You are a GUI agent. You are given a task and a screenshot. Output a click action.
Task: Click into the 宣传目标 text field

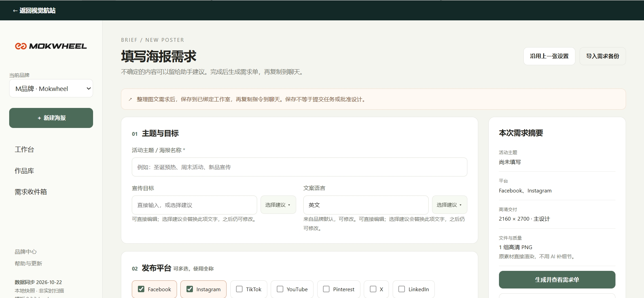pos(194,205)
